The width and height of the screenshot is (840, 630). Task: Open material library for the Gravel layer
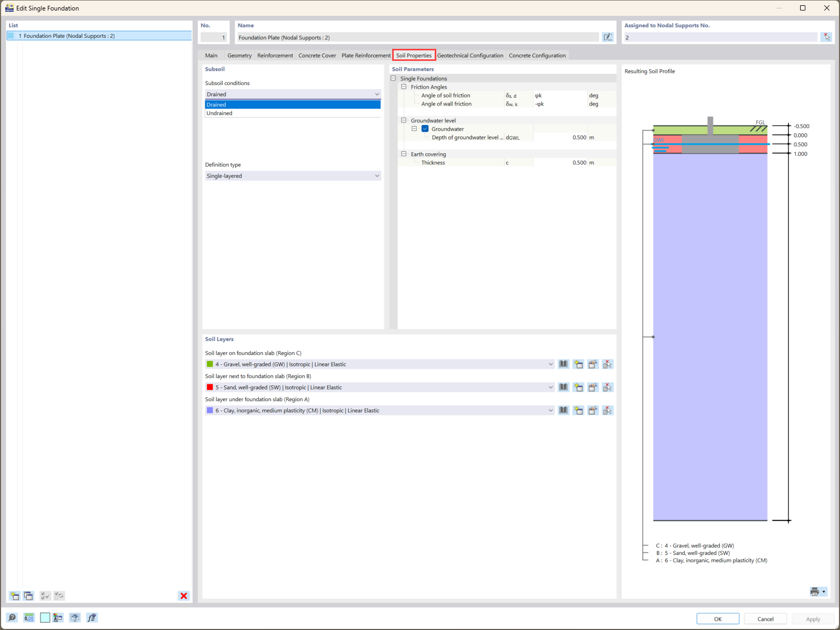[563, 364]
